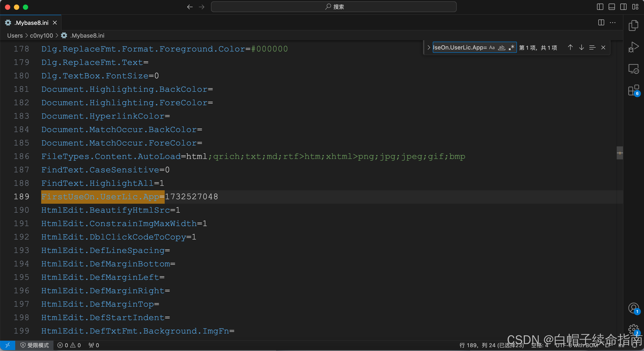This screenshot has width=644, height=351.
Task: Toggle Use Regular Expression in find widget
Action: coord(511,47)
